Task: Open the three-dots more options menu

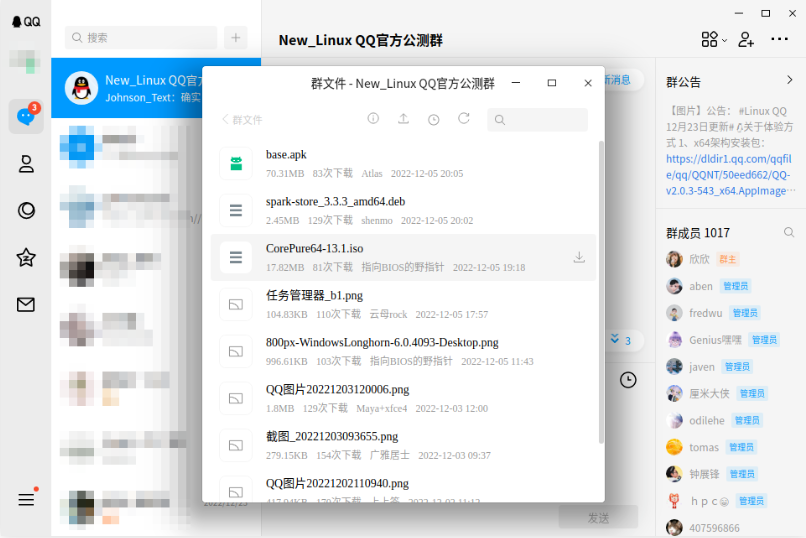Action: pyautogui.click(x=779, y=39)
